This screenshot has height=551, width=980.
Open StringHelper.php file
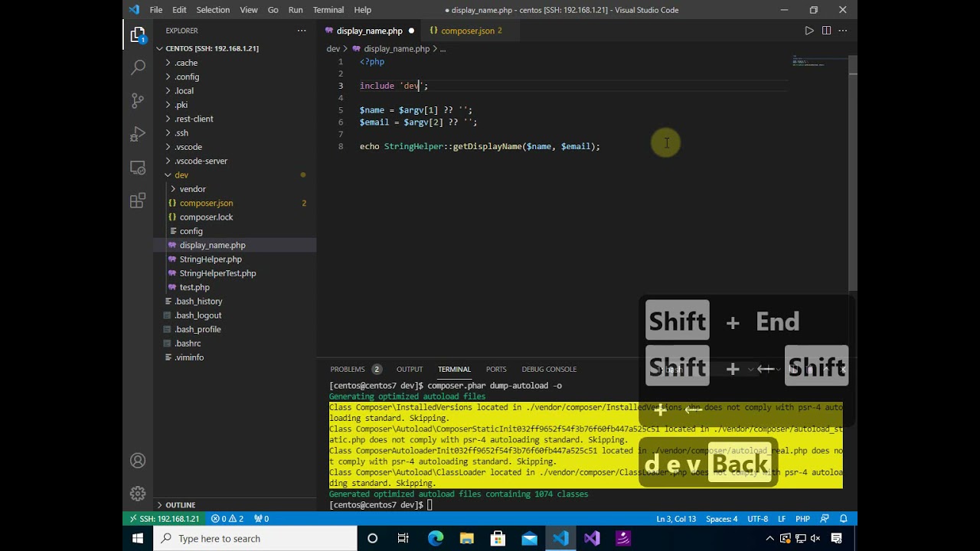[x=235, y=259]
